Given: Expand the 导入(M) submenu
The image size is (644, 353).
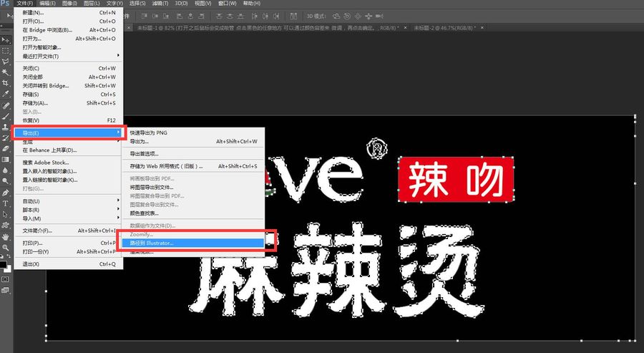Looking at the screenshot, I should click(x=69, y=218).
